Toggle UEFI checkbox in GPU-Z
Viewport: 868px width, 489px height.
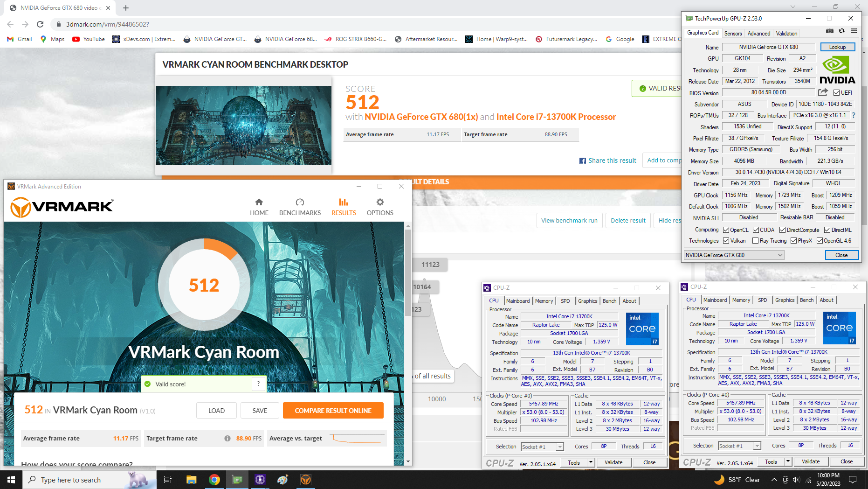pyautogui.click(x=837, y=93)
